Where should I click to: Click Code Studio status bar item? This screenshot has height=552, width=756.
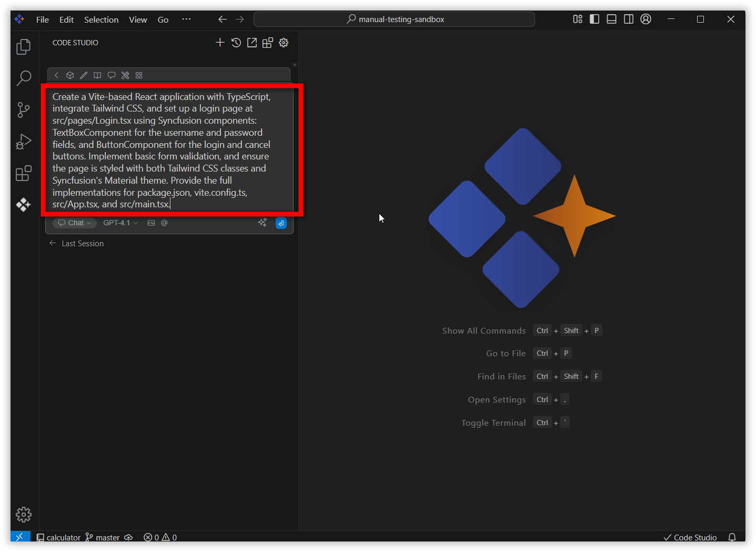[x=690, y=537]
